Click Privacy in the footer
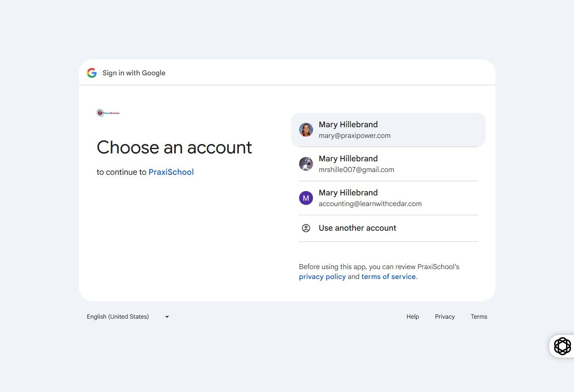This screenshot has width=574, height=392. tap(445, 317)
